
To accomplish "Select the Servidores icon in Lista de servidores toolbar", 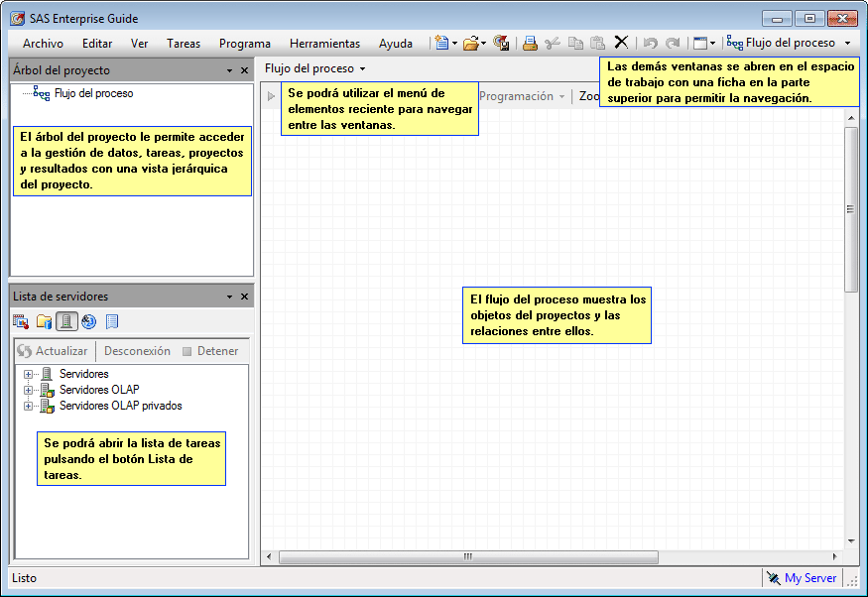I will click(x=67, y=321).
